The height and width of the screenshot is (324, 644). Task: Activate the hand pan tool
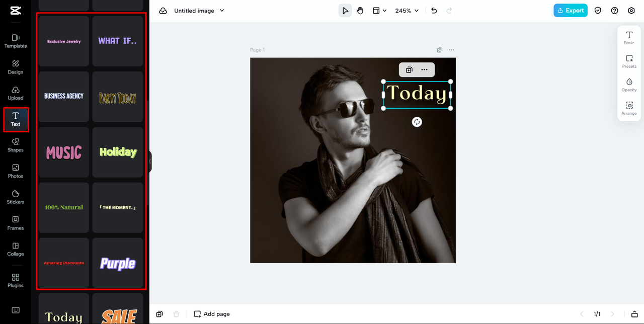(360, 11)
